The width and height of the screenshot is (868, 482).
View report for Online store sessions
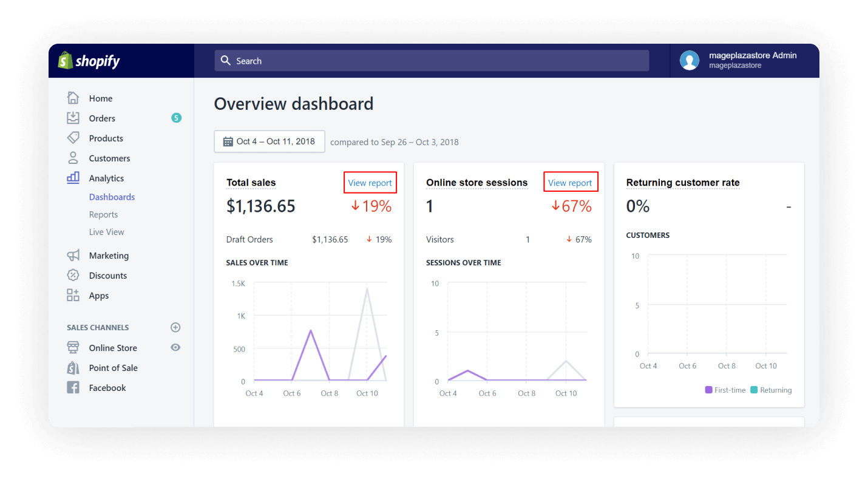571,182
